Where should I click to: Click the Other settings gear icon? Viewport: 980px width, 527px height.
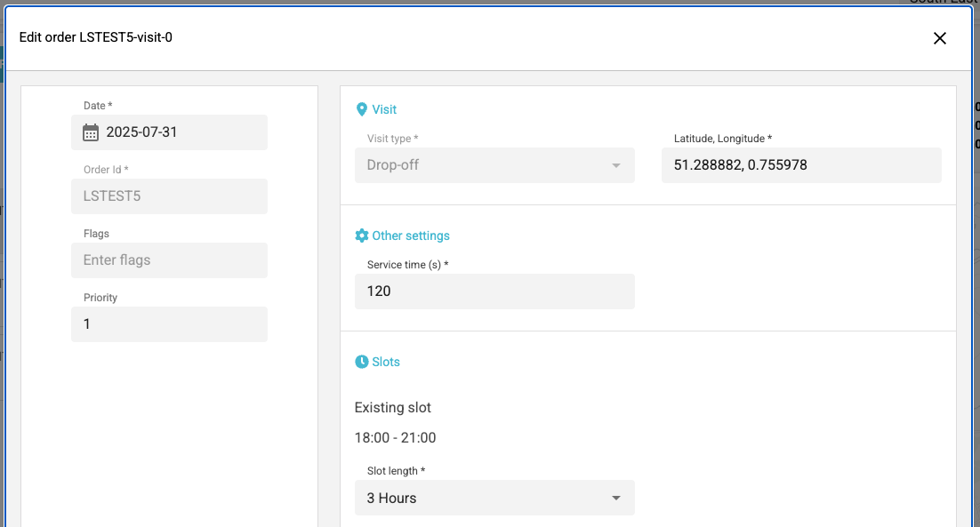click(361, 236)
